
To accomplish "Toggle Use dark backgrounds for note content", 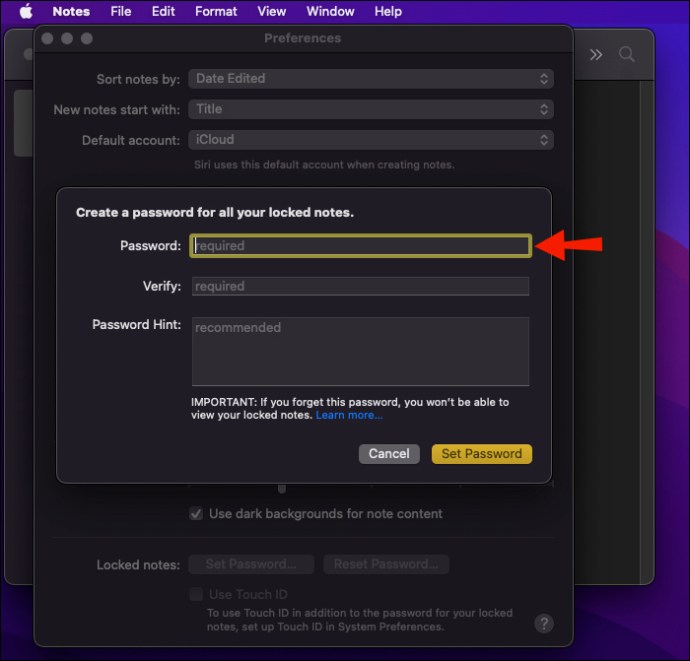I will (196, 514).
